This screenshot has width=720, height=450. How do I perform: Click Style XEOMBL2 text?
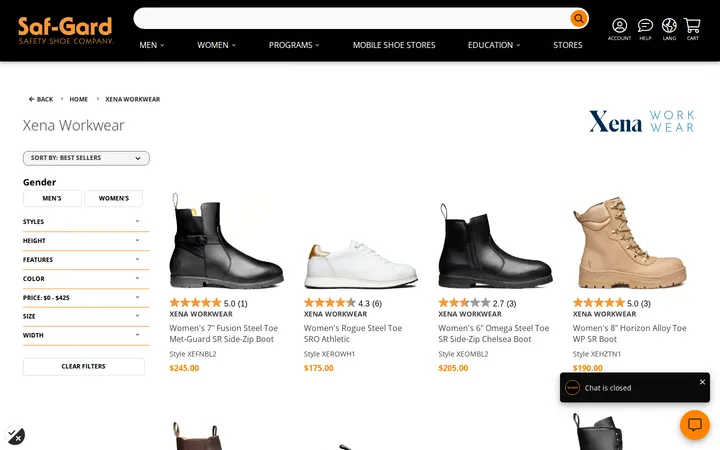(463, 354)
